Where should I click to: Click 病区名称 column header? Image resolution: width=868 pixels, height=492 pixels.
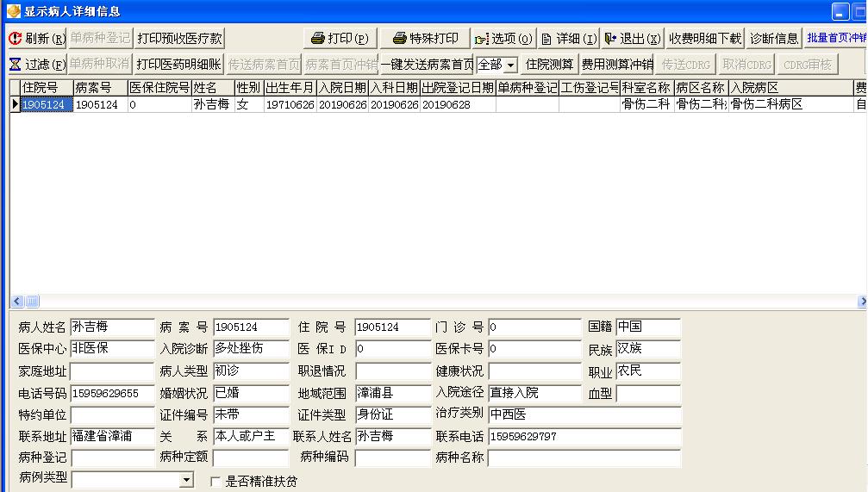click(x=702, y=87)
